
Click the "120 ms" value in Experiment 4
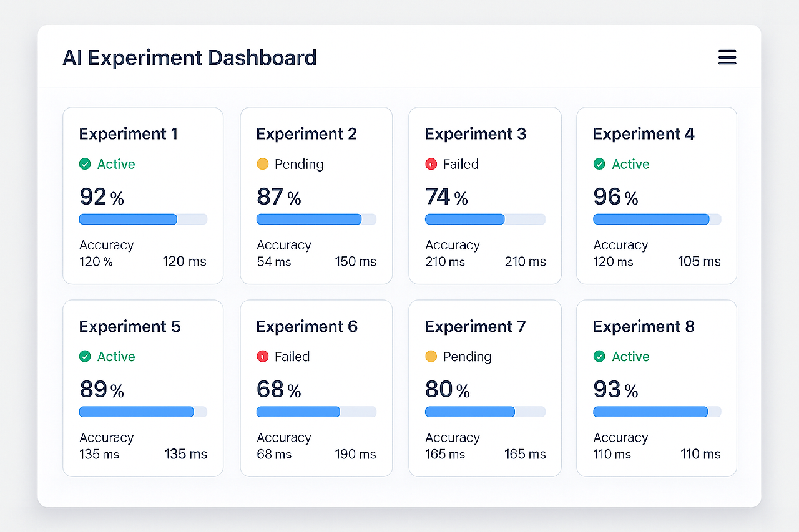(614, 262)
